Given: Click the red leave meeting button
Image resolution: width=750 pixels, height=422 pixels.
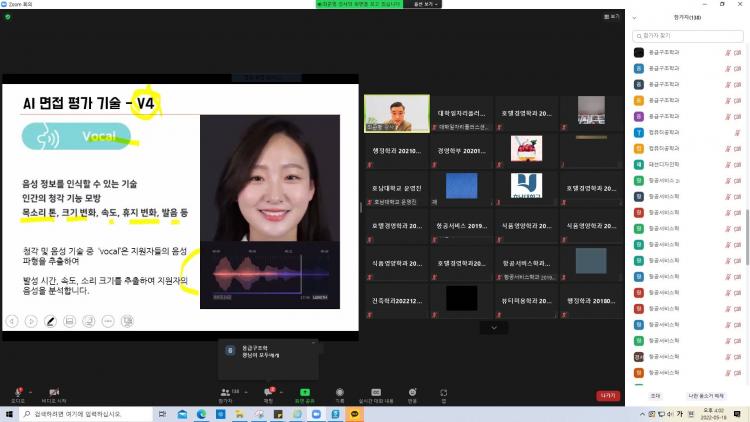Looking at the screenshot, I should tap(608, 395).
